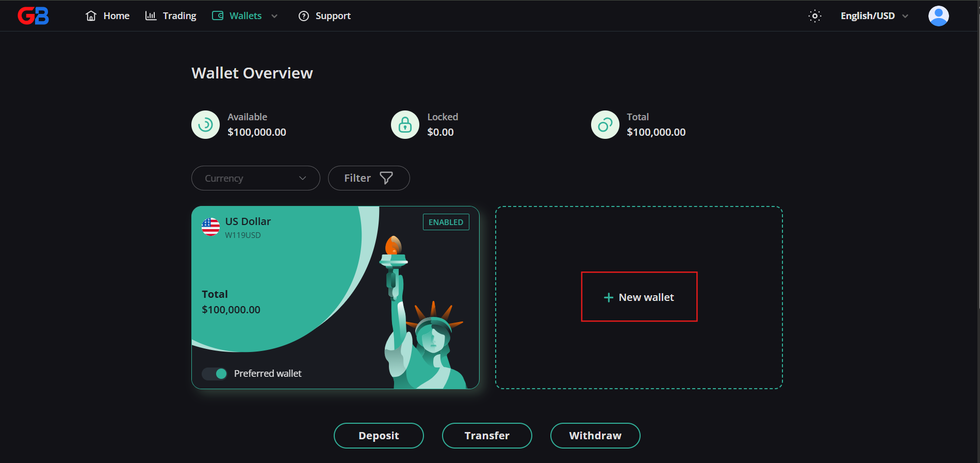Click the Locked balance padlock icon
Image resolution: width=980 pixels, height=463 pixels.
[x=405, y=125]
